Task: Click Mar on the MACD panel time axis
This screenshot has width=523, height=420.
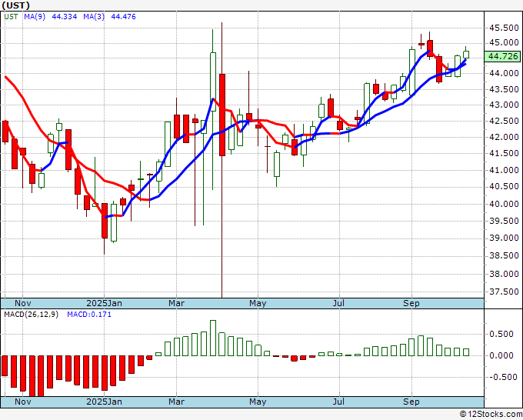Action: coord(176,402)
